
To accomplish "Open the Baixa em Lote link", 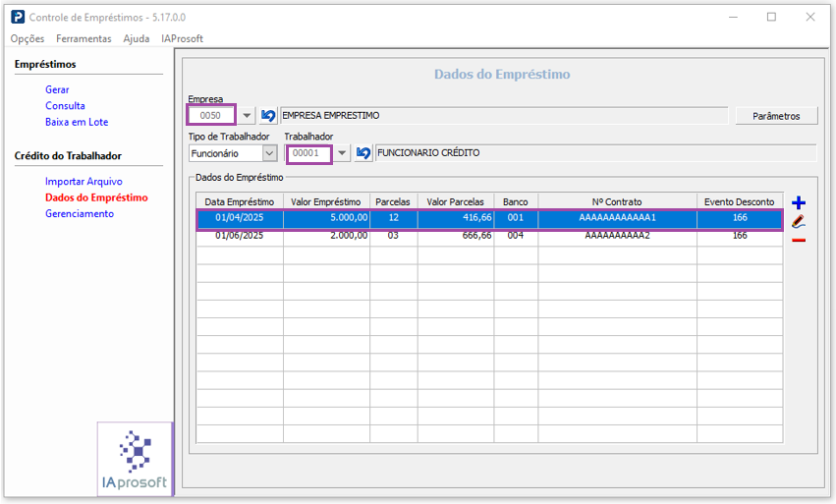I will click(x=77, y=122).
